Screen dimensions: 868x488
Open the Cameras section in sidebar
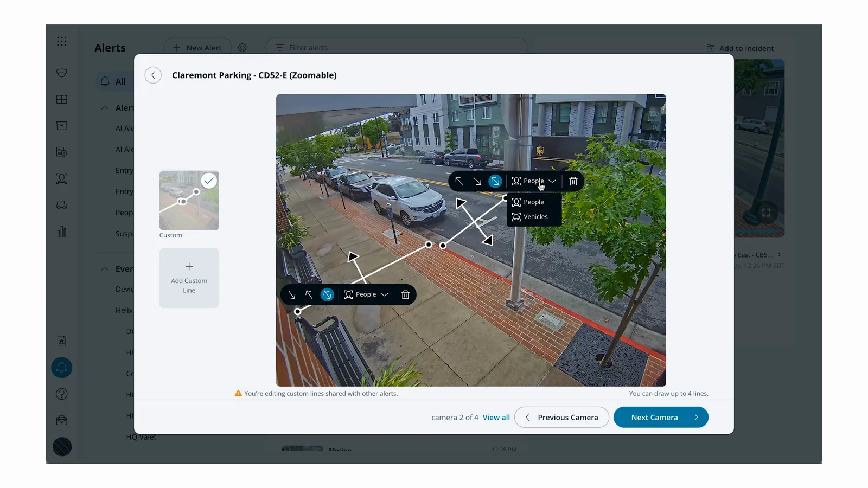(62, 73)
